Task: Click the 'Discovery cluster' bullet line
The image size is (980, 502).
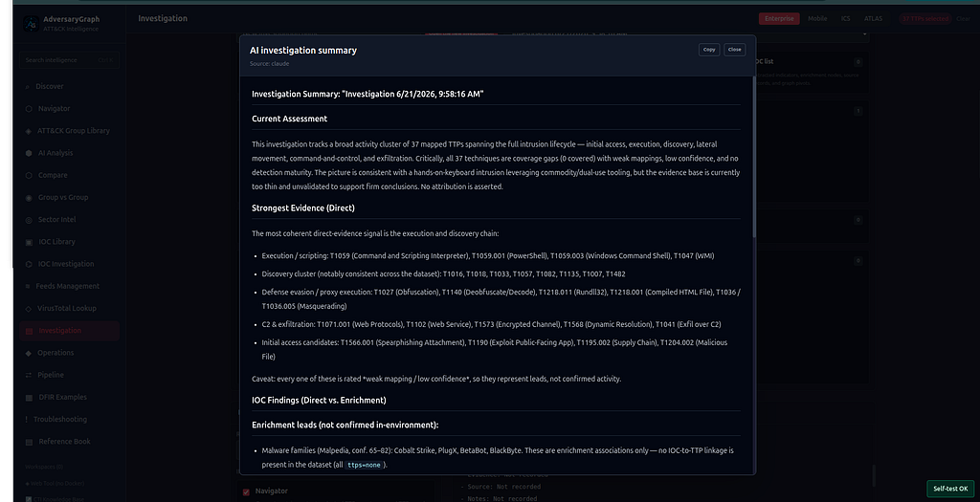Action: tap(444, 274)
